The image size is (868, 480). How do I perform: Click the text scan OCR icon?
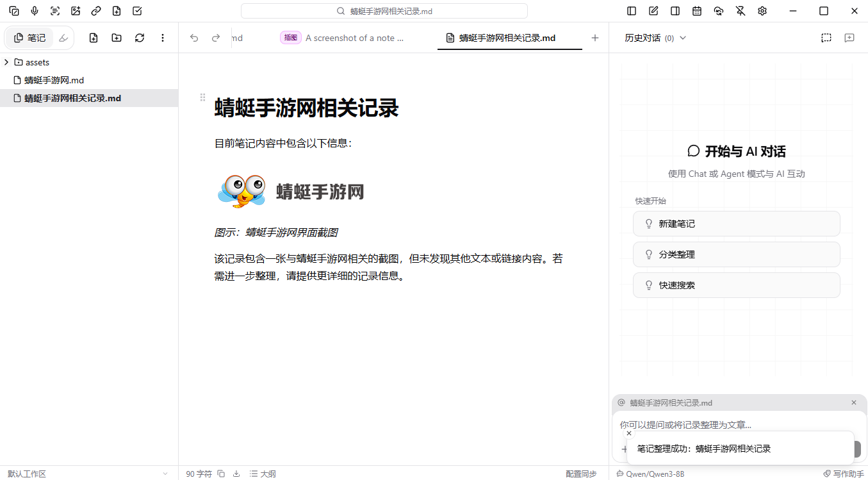point(55,11)
